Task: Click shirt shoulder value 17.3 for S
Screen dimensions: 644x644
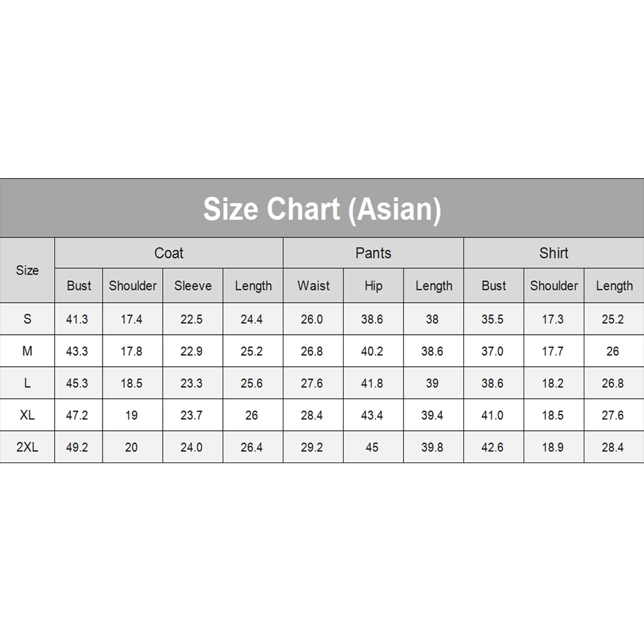Action: [552, 319]
